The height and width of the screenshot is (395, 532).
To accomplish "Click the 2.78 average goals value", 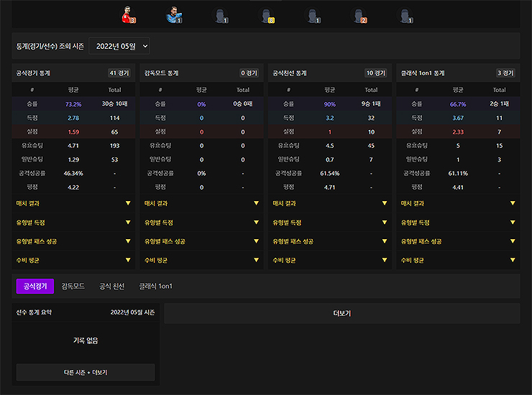I will (73, 118).
